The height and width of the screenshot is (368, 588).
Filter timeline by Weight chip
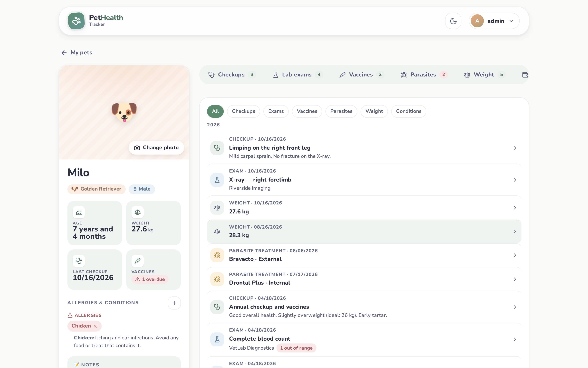(x=374, y=111)
